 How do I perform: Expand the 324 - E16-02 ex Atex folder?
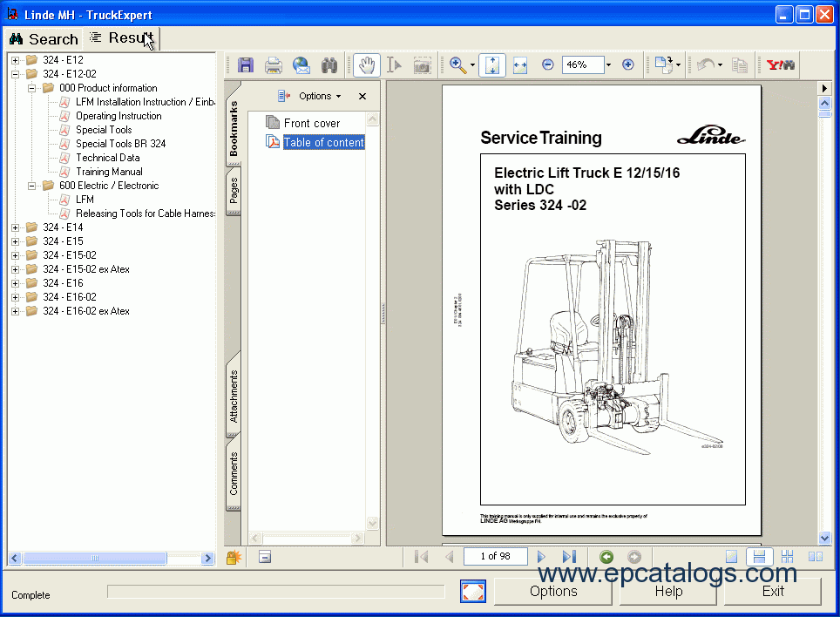pos(15,311)
